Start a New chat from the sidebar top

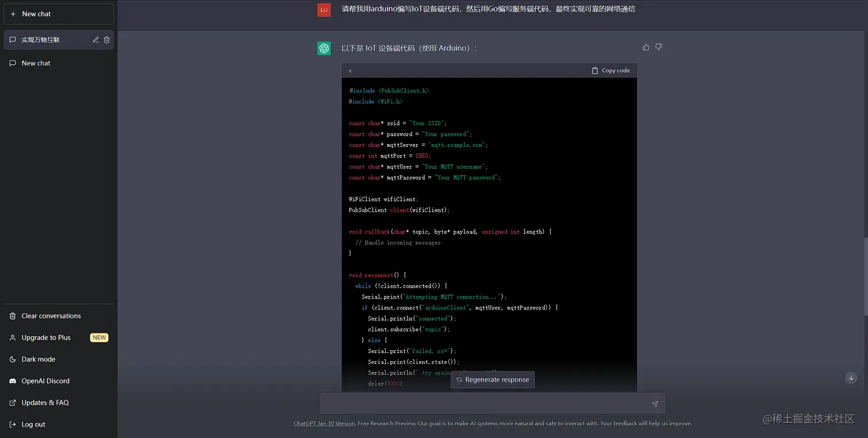pos(58,14)
